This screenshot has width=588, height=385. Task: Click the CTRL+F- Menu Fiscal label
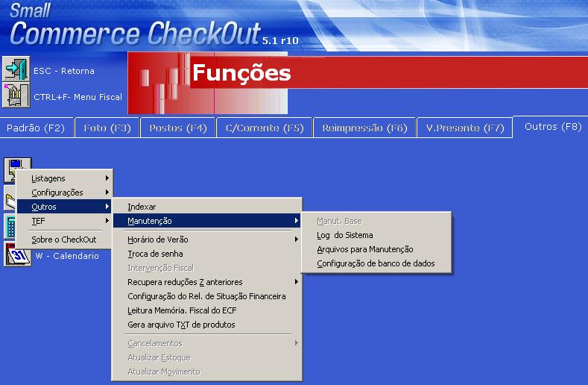click(x=78, y=97)
